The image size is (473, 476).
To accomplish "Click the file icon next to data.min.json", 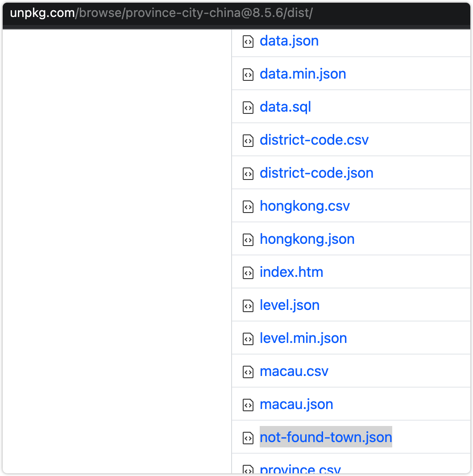I will tap(248, 75).
